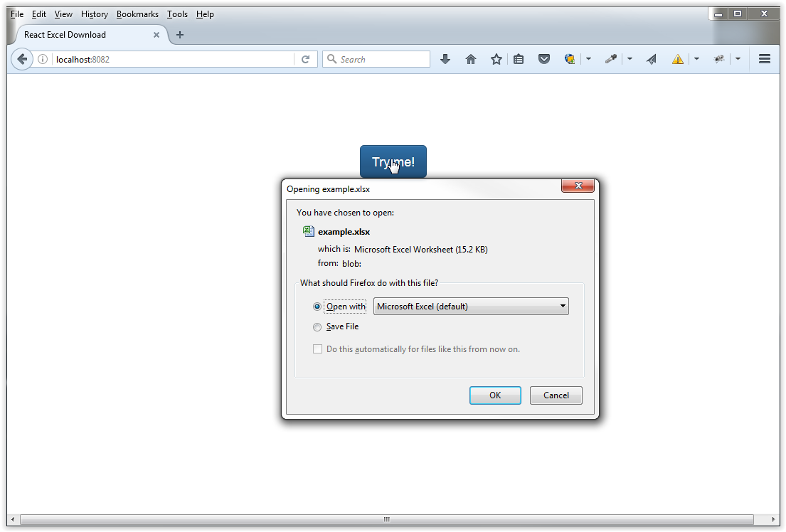This screenshot has height=532, width=786.
Task: Close the React Excel Download tab
Action: [x=156, y=35]
